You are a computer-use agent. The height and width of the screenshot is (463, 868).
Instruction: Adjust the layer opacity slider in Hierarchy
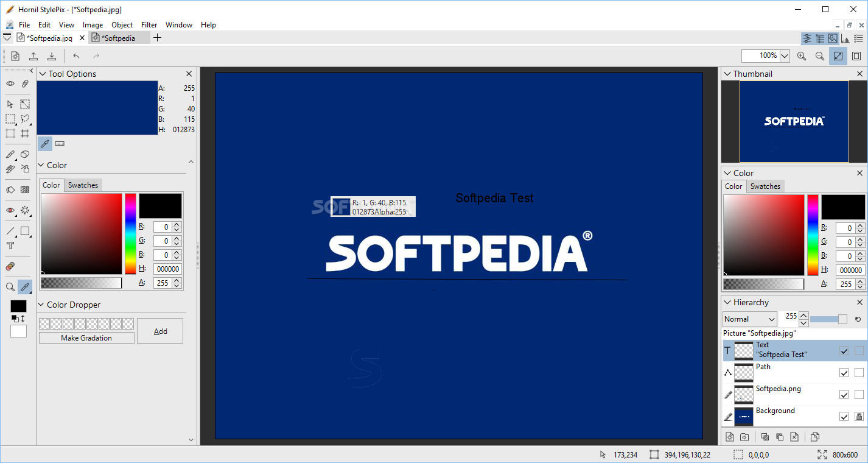828,319
